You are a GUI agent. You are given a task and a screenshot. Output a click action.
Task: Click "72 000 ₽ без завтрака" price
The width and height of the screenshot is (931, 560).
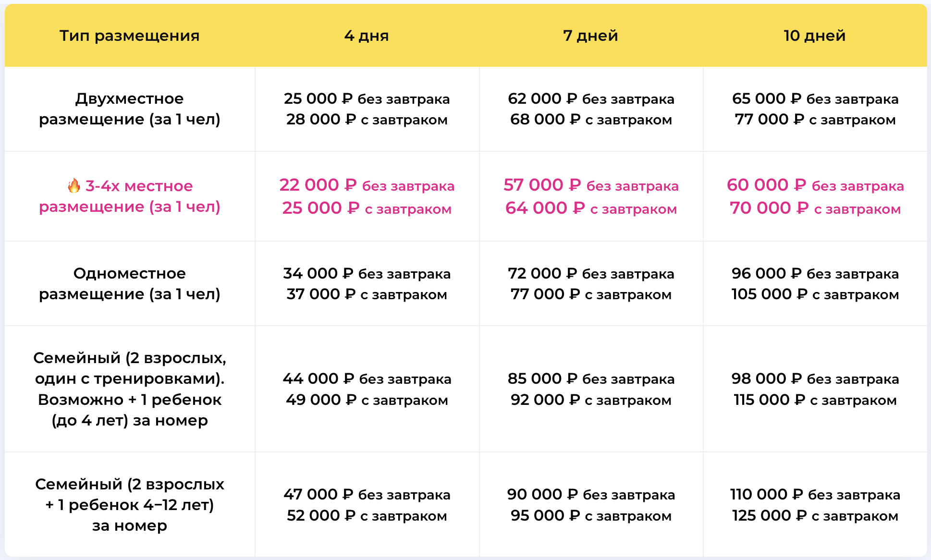click(591, 274)
